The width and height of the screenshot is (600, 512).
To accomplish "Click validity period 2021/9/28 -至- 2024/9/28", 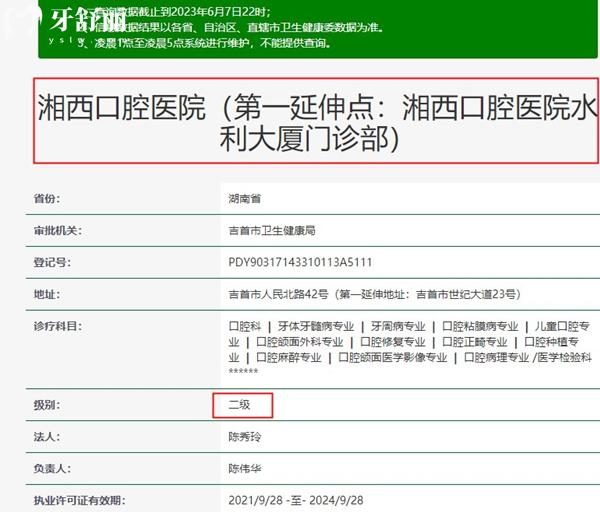I will coord(296,501).
